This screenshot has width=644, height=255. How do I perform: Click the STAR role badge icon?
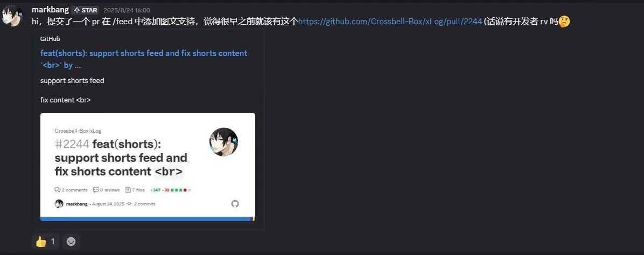click(76, 10)
